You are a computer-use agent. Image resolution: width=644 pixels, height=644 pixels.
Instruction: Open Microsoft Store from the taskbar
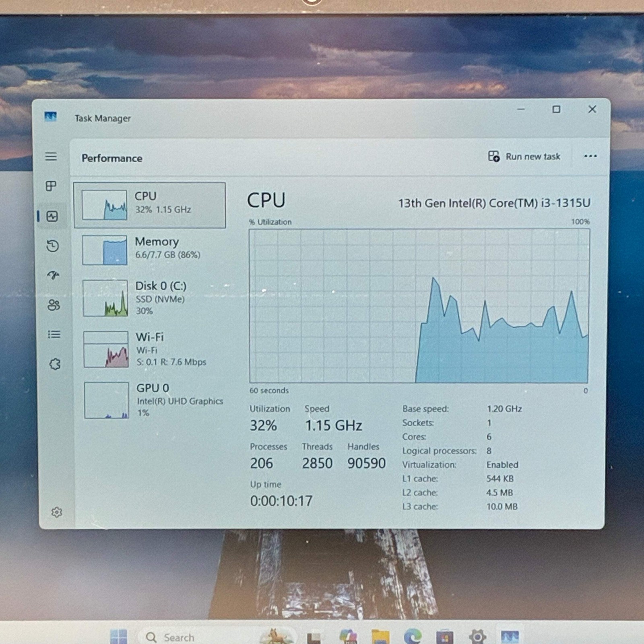(445, 637)
